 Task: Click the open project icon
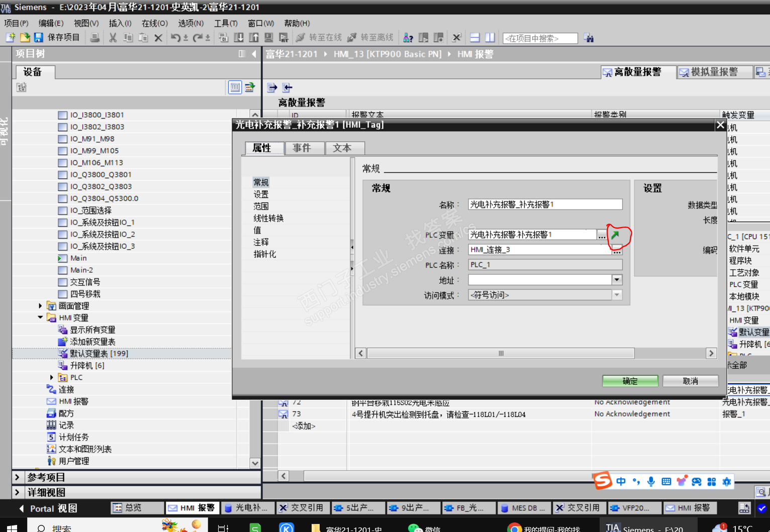(x=25, y=38)
